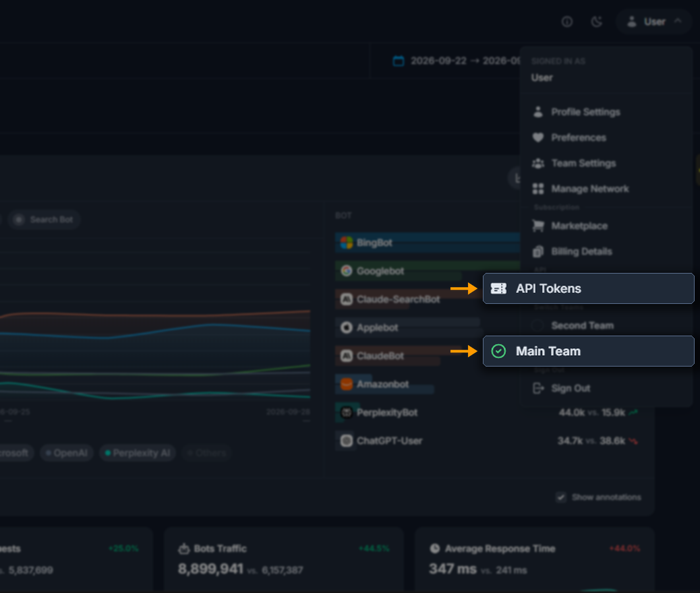Screen dimensions: 700x593
Task: Toggle the Perplexity AI legend chip
Action: coord(138,453)
